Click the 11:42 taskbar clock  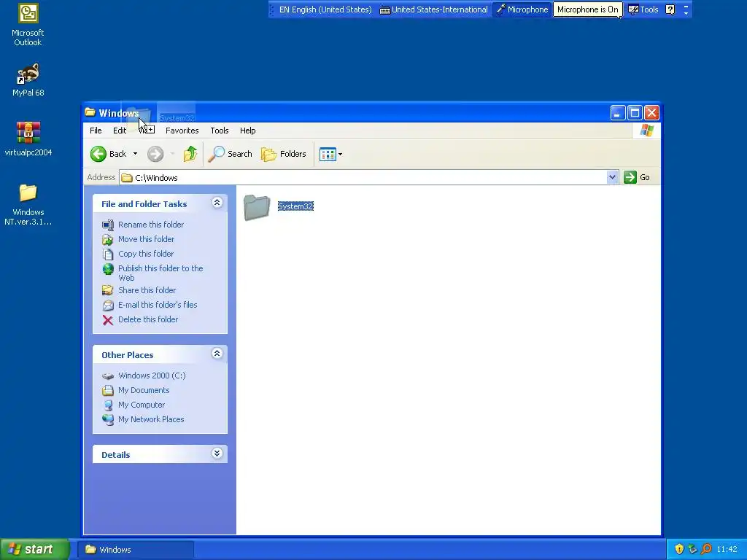pos(727,550)
